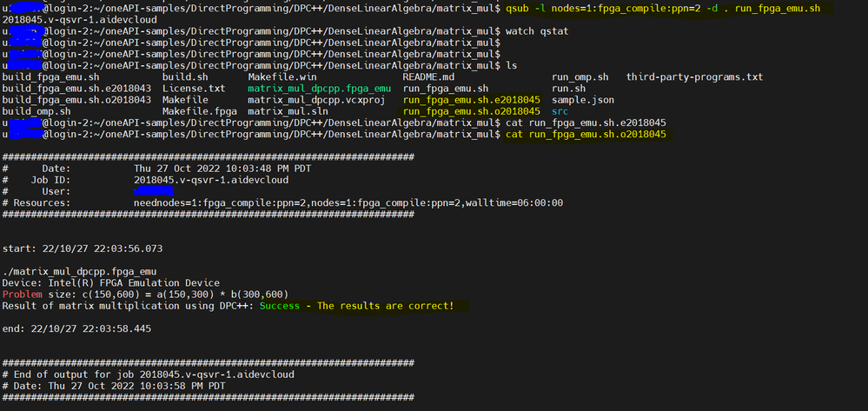Click the walltime resources line
The height and width of the screenshot is (411, 868).
348,202
